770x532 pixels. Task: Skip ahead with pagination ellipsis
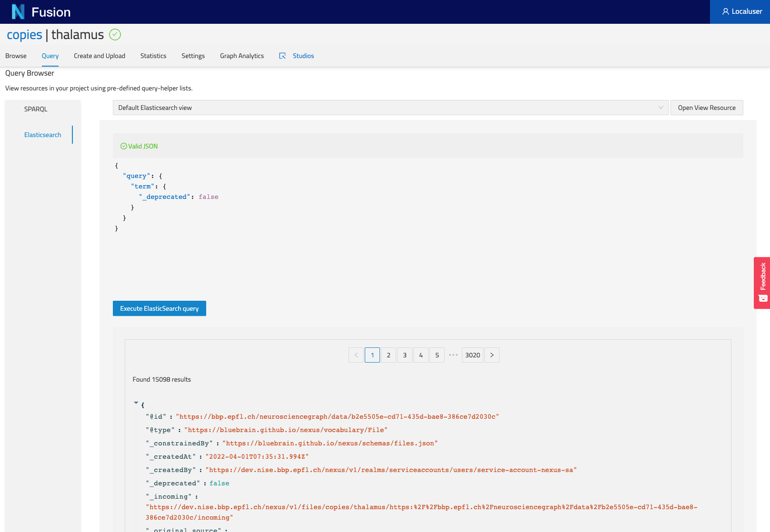(453, 355)
